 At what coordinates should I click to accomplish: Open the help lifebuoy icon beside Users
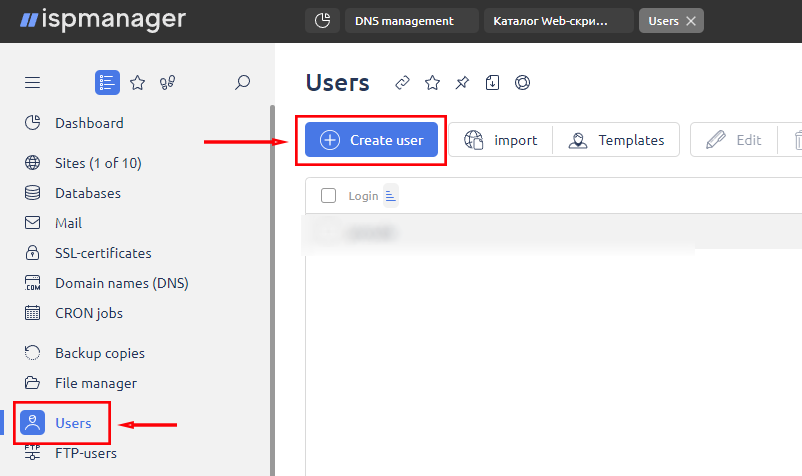[522, 83]
